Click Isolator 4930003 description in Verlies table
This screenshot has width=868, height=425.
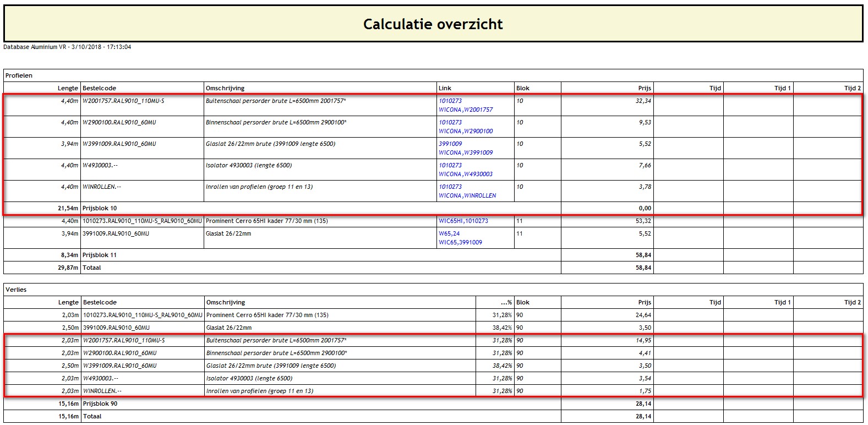249,378
